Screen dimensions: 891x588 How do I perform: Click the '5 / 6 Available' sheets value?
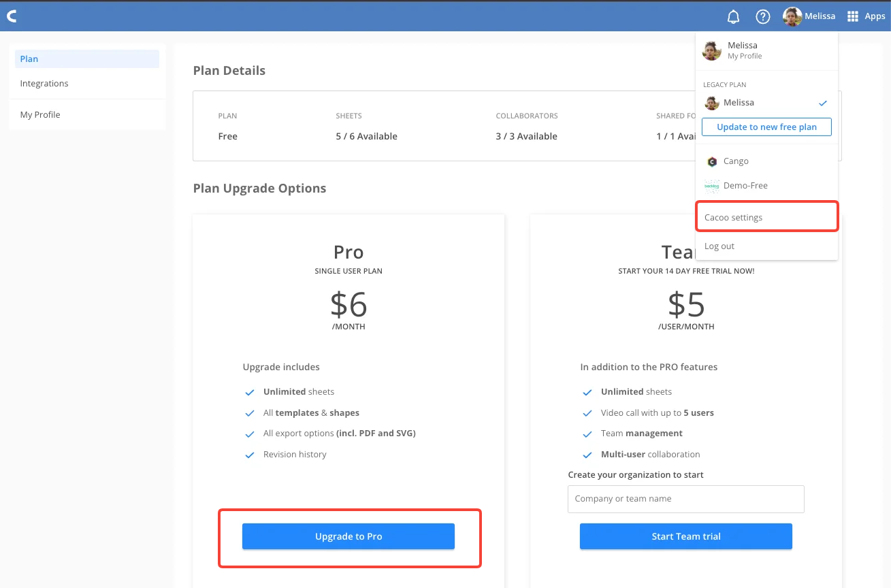pyautogui.click(x=367, y=136)
